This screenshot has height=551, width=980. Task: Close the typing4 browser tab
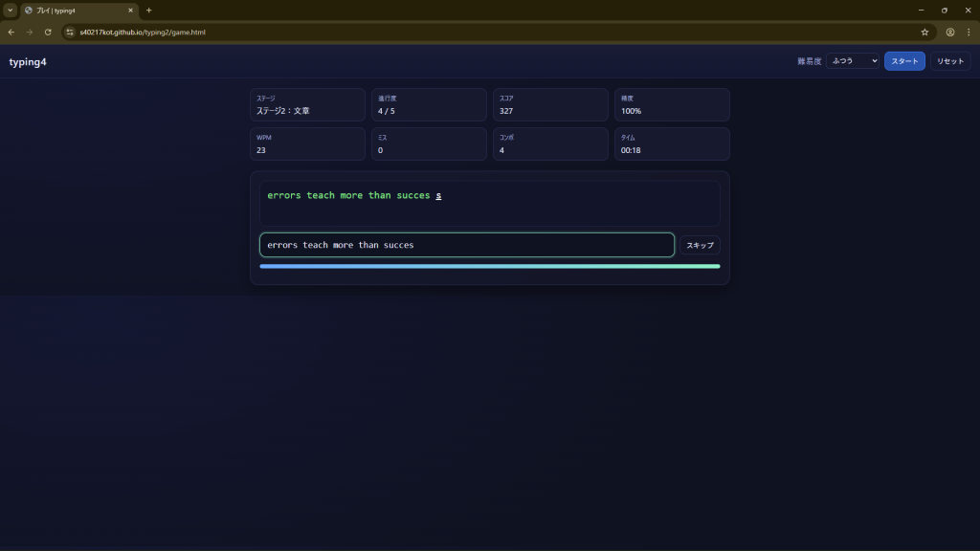click(x=131, y=10)
